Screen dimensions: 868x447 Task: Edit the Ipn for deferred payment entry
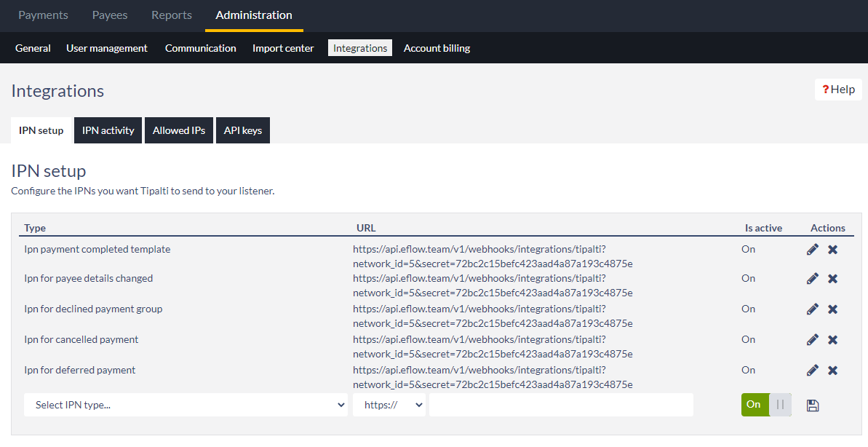[x=812, y=370]
